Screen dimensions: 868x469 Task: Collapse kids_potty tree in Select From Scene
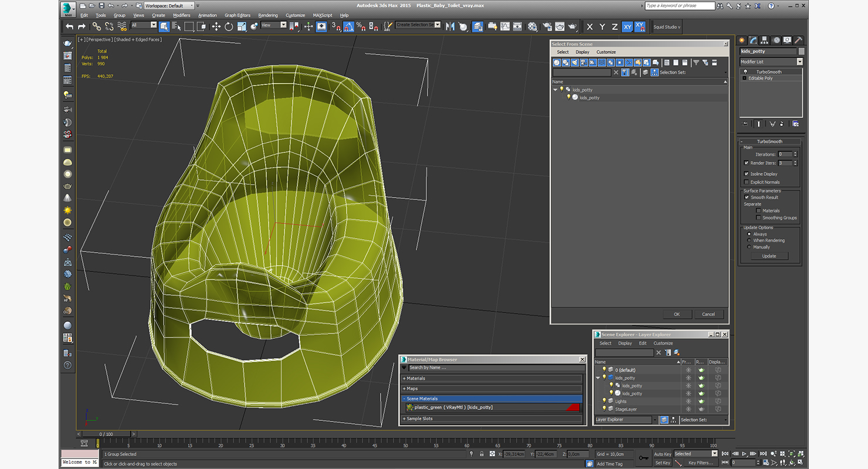pyautogui.click(x=555, y=90)
